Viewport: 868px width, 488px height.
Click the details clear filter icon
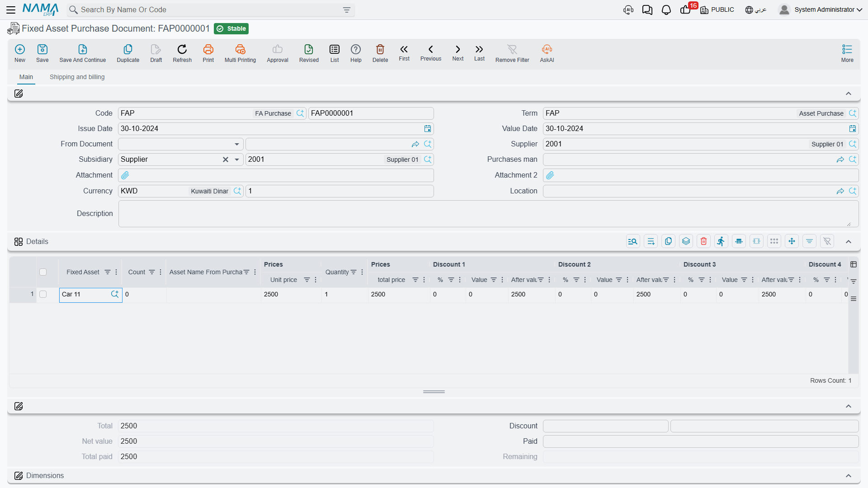[x=827, y=241]
